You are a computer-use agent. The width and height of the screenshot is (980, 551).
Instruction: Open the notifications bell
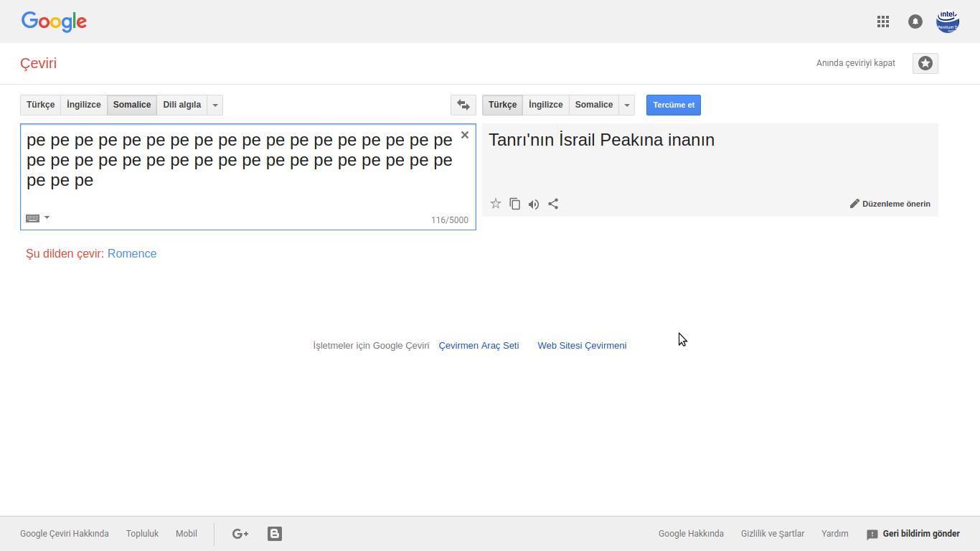(x=915, y=22)
